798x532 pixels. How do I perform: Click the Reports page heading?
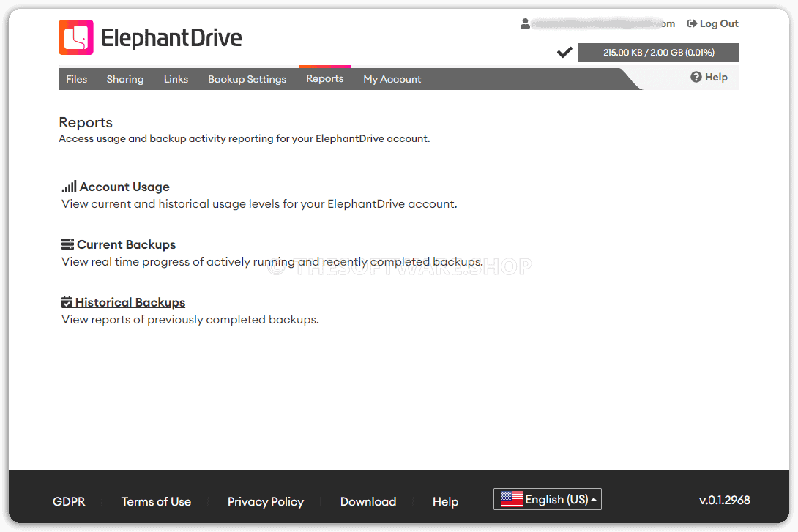coord(86,123)
